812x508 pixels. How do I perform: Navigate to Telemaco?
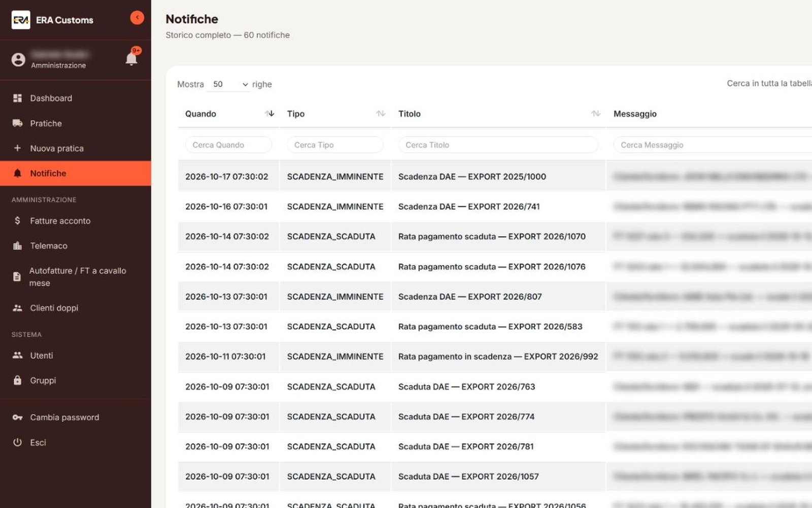point(76,245)
